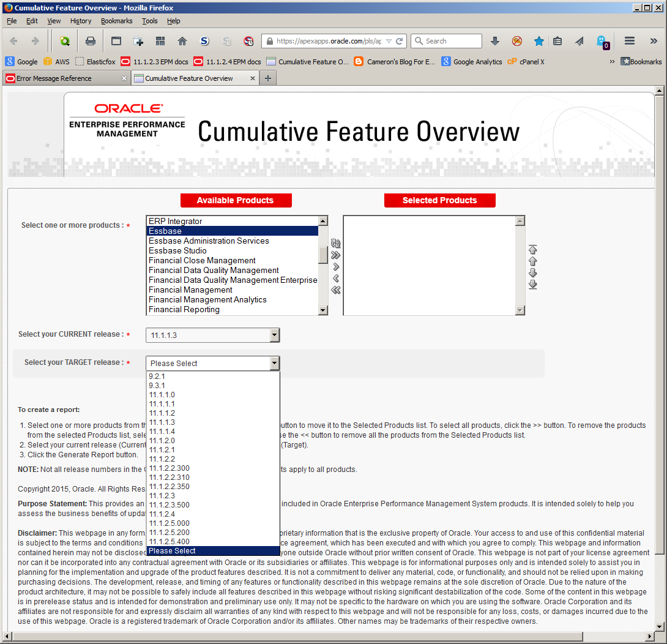Click the browser Search field
Image resolution: width=667 pixels, height=644 pixels.
pyautogui.click(x=446, y=41)
